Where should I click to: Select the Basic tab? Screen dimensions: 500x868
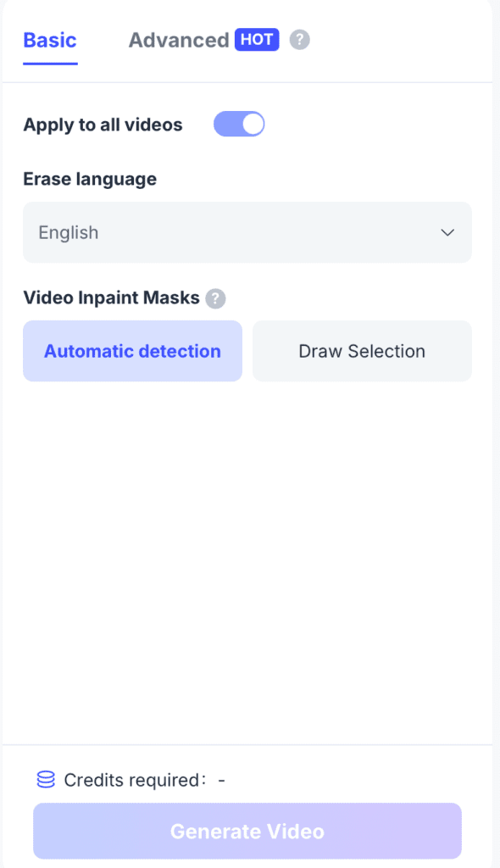(x=49, y=40)
